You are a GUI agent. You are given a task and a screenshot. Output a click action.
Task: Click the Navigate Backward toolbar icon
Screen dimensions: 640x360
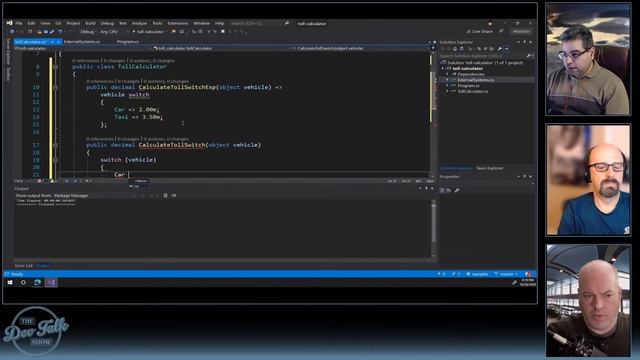click(12, 31)
